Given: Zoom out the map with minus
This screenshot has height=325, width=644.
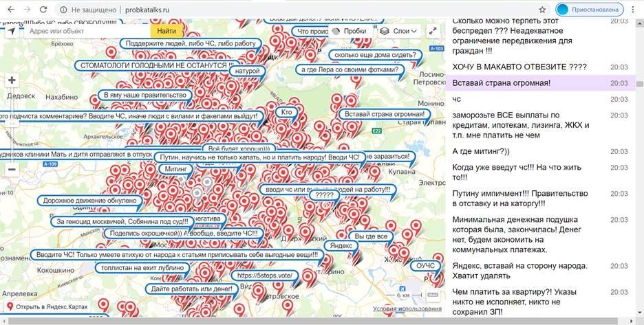Looking at the screenshot, I should click(12, 169).
